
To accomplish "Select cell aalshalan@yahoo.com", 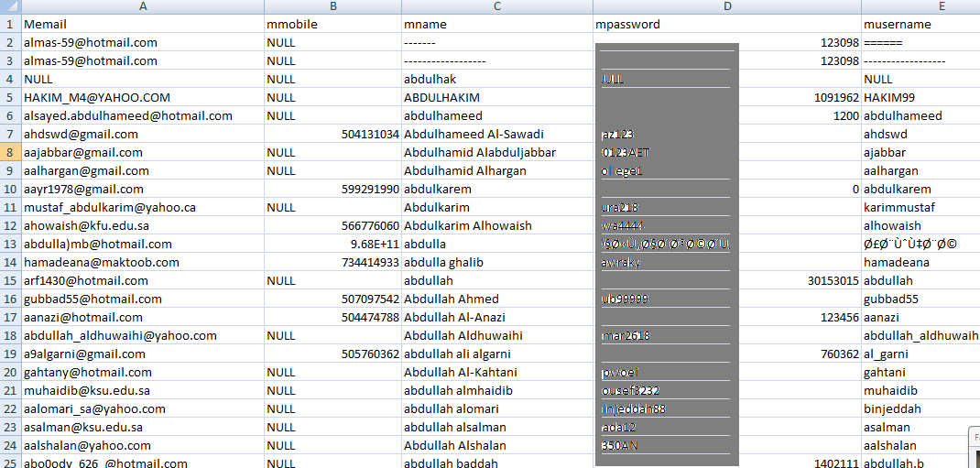I will tap(143, 446).
